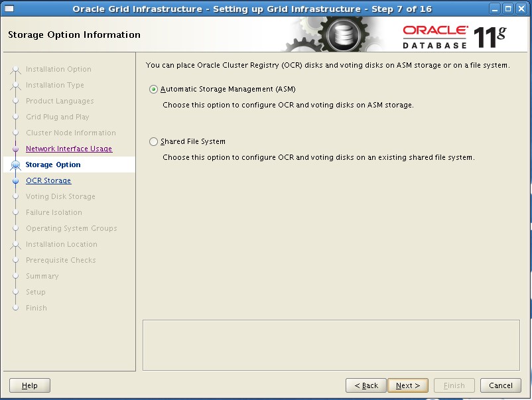This screenshot has width=532, height=400.
Task: Click the existing shared file system description
Action: point(318,157)
